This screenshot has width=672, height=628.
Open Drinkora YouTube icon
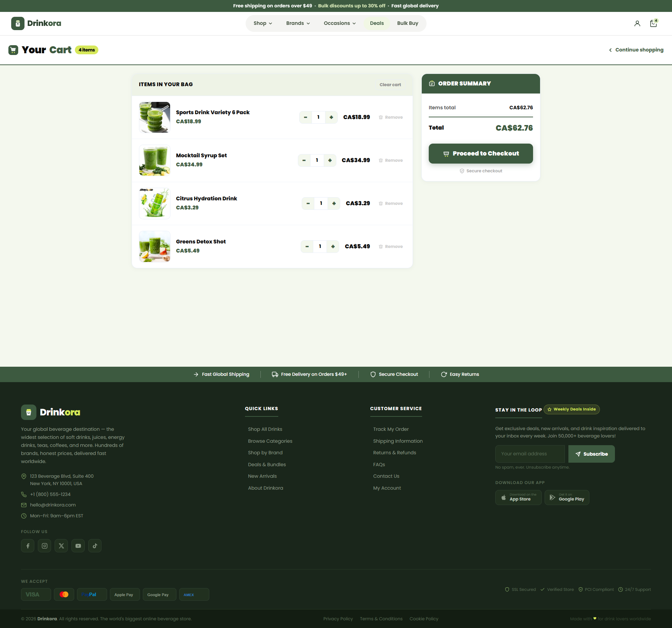click(78, 546)
